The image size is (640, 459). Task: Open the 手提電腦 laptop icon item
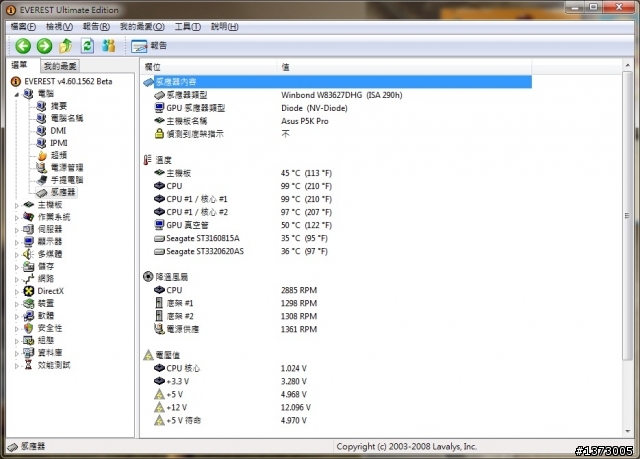(x=42, y=180)
